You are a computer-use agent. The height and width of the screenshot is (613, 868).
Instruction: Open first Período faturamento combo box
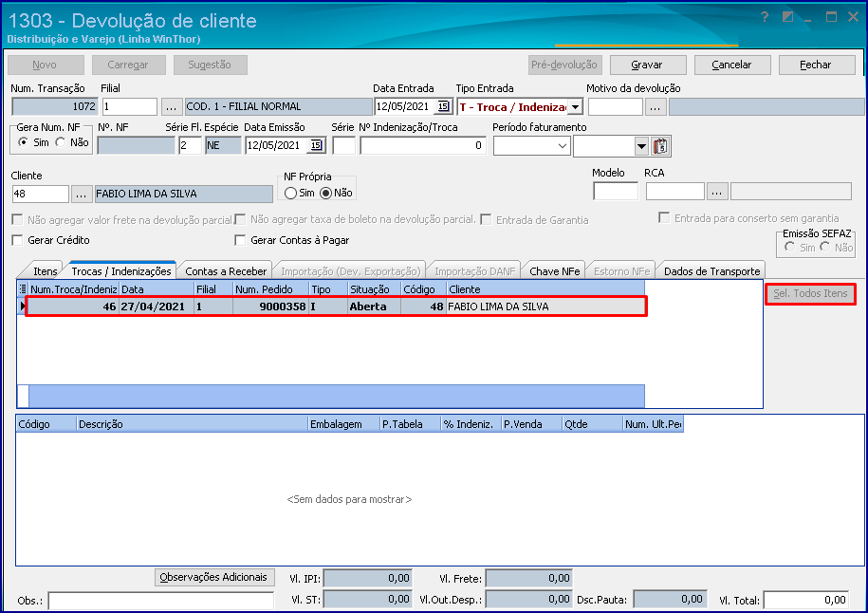pos(531,146)
